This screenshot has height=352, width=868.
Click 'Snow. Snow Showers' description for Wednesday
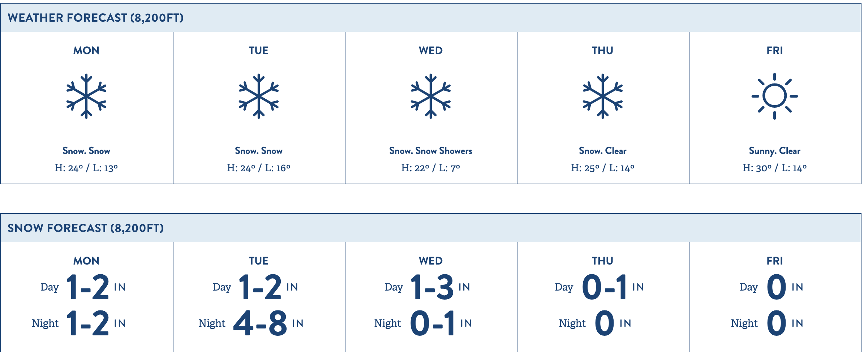point(431,151)
